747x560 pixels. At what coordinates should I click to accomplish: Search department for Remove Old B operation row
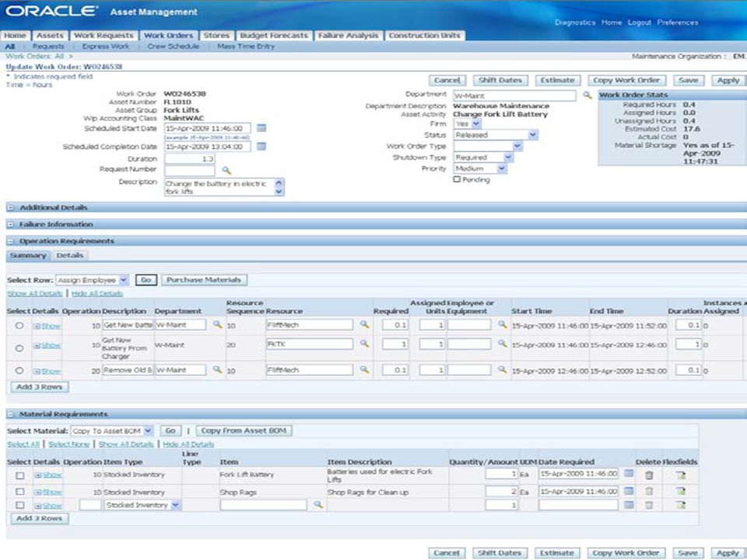(217, 369)
